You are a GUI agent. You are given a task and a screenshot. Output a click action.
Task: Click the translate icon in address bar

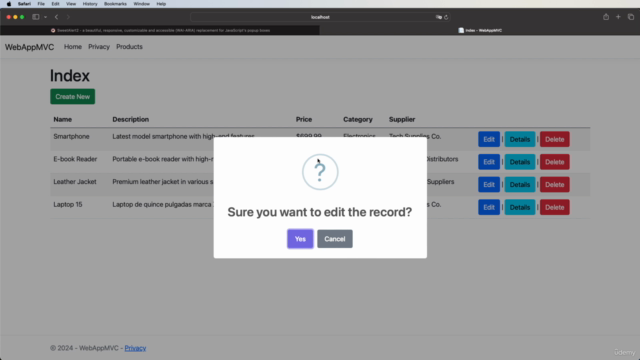click(439, 17)
